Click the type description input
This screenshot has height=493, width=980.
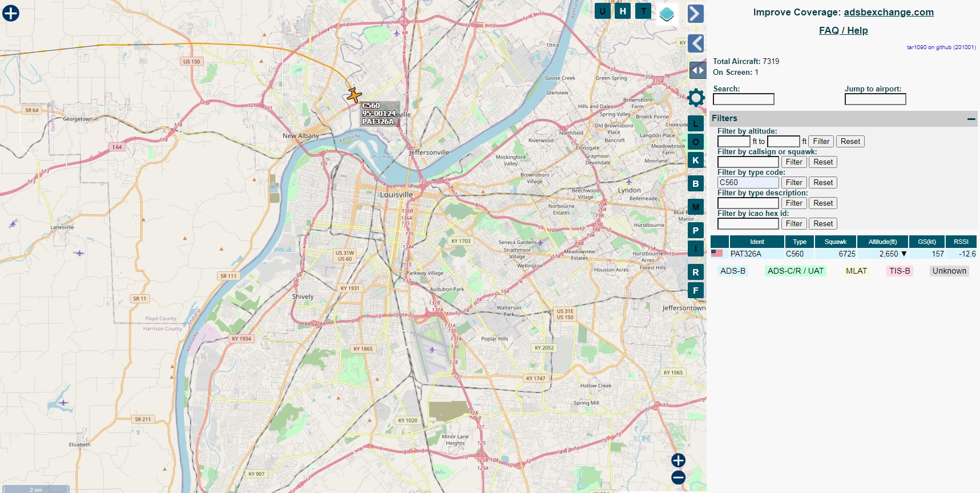748,203
